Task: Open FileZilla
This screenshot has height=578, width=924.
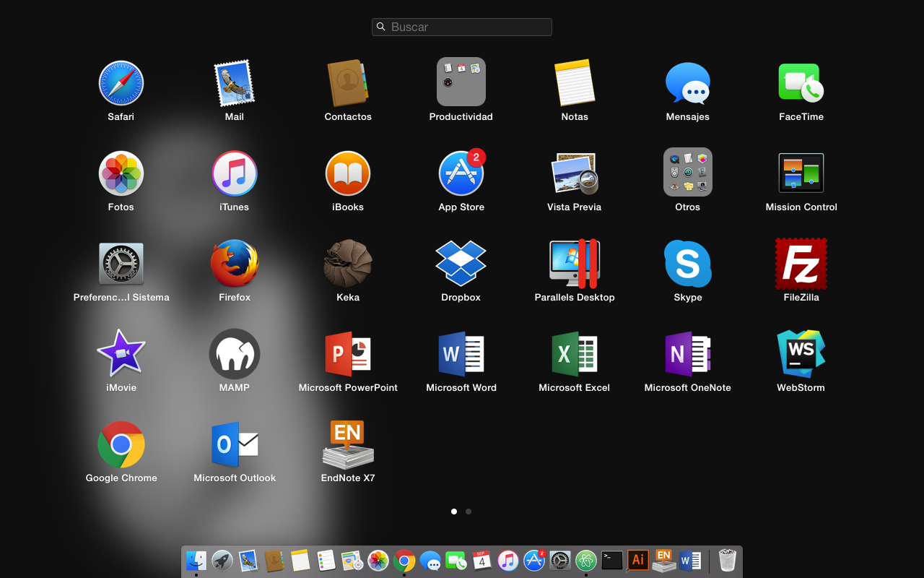Action: tap(801, 264)
